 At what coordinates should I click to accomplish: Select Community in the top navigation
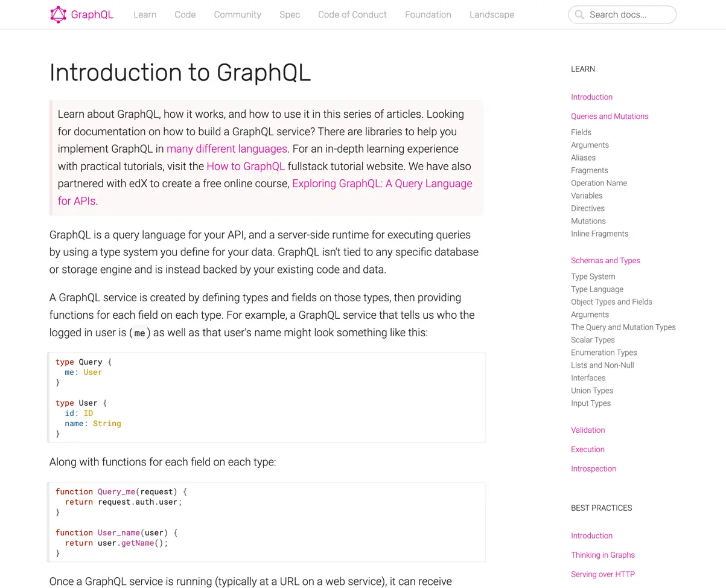237,14
